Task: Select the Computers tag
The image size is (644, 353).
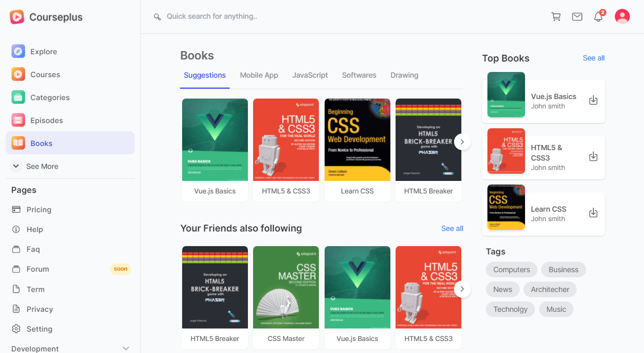Action: [511, 270]
